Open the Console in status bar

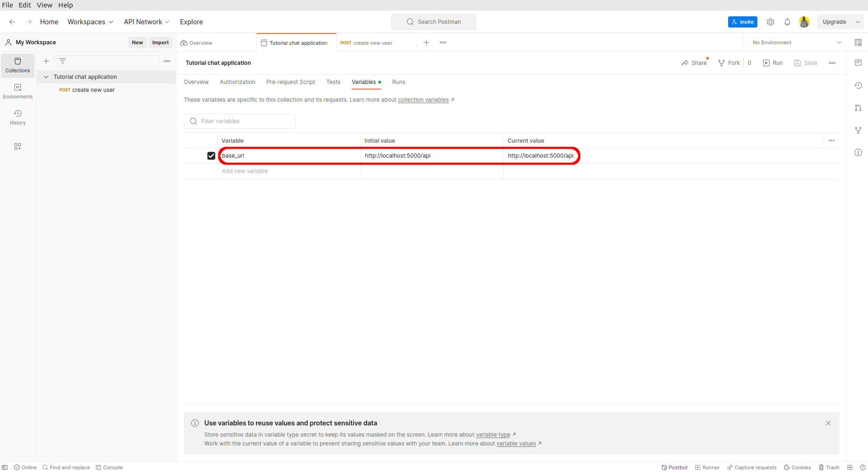(x=109, y=467)
